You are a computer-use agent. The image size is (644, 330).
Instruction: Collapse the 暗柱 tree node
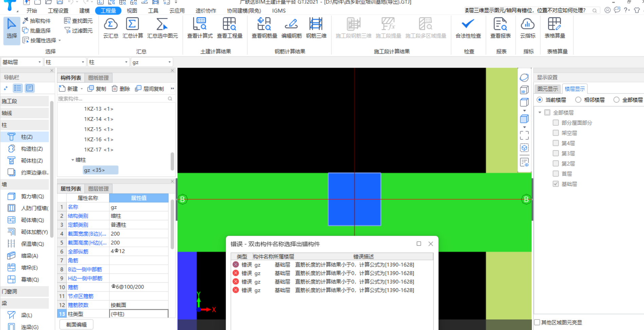coord(72,160)
